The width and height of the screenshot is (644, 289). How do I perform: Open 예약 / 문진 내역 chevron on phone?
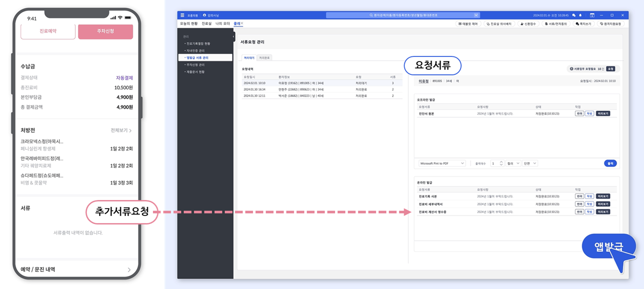pos(129,270)
